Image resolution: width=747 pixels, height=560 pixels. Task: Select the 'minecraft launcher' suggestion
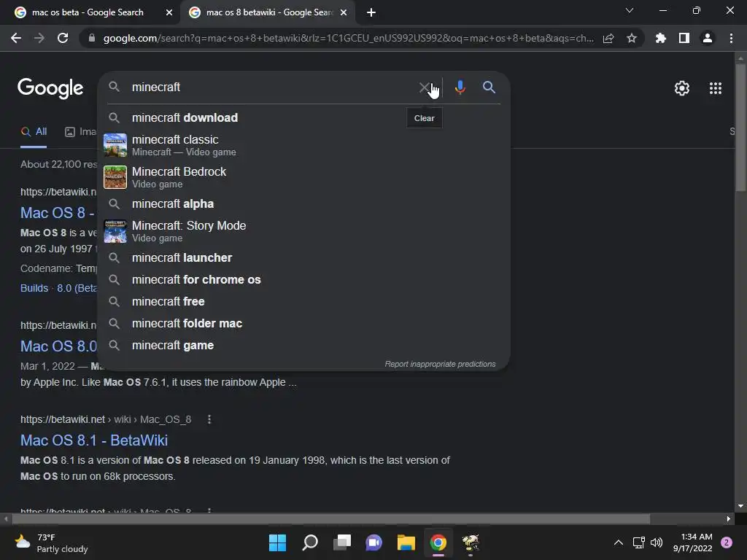pyautogui.click(x=303, y=257)
